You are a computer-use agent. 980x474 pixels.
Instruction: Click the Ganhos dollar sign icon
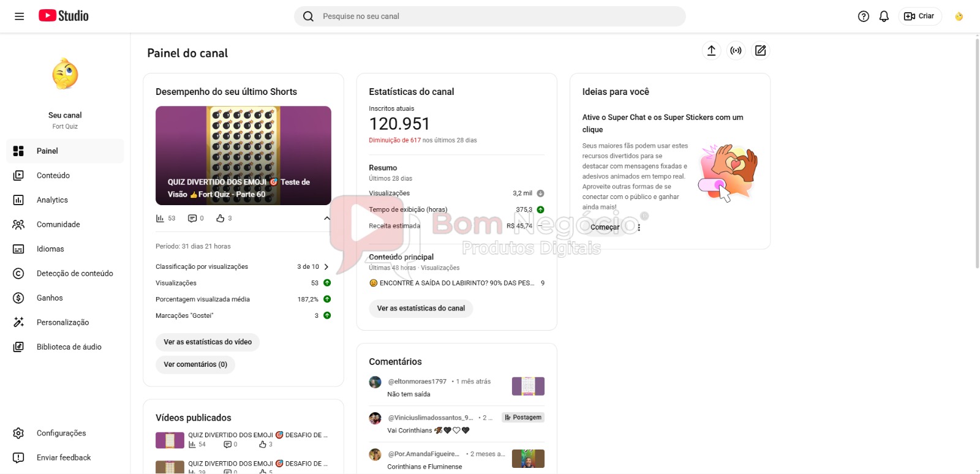click(x=18, y=298)
